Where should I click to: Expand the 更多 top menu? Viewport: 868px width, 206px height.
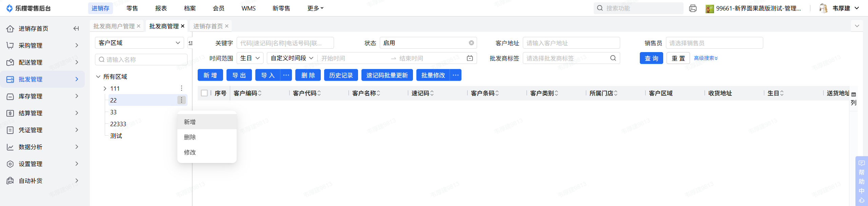point(315,8)
